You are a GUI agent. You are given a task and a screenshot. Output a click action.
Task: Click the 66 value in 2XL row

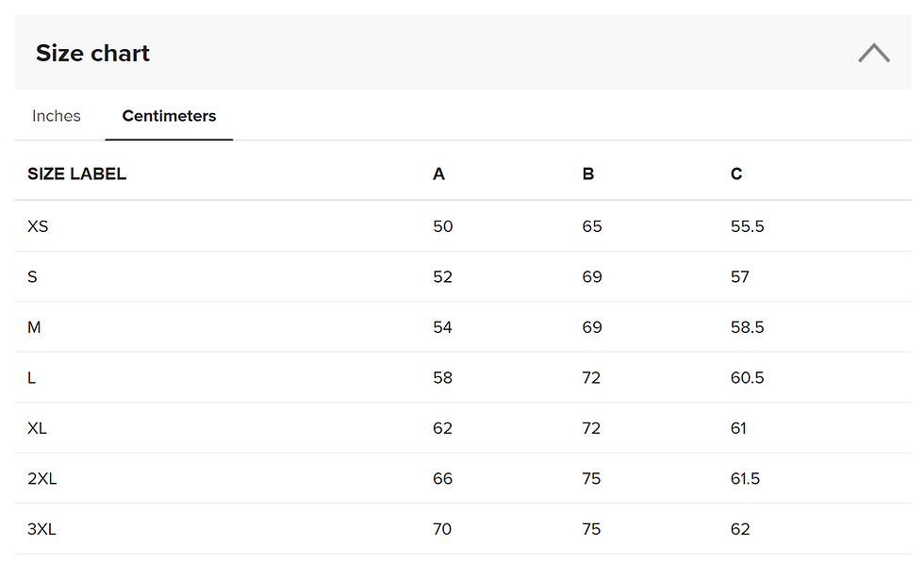pos(442,479)
